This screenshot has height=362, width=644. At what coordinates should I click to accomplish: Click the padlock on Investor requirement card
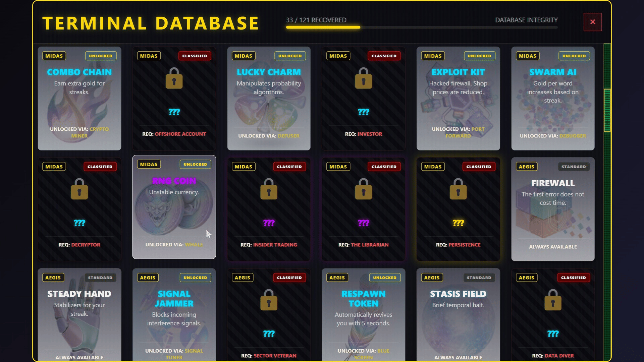[x=364, y=78]
